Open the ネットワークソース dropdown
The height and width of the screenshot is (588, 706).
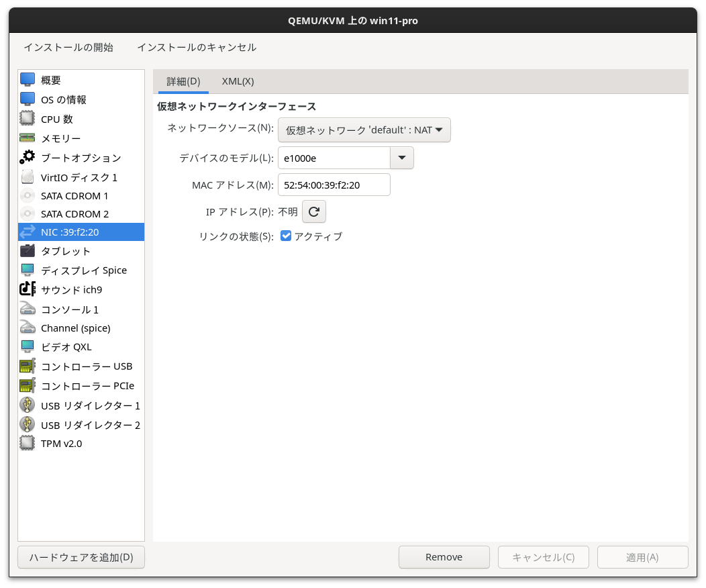[364, 130]
